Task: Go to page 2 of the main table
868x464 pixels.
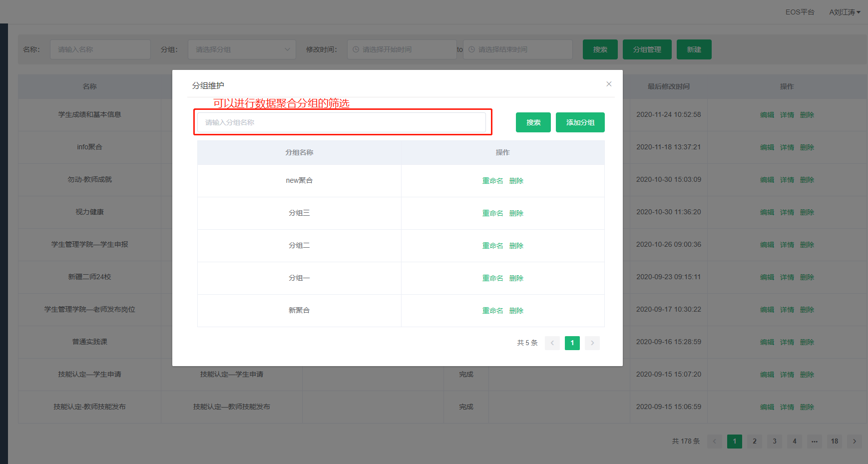Action: (x=755, y=441)
